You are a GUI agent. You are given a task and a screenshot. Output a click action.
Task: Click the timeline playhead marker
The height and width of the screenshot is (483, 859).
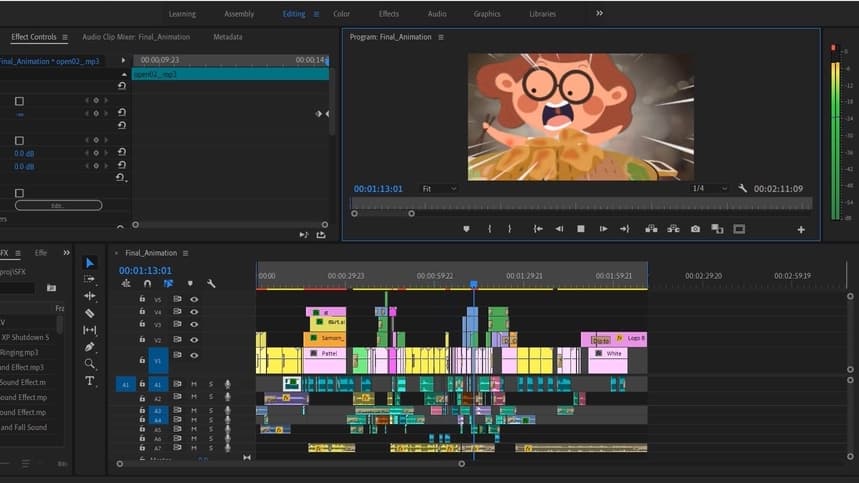[x=474, y=284]
